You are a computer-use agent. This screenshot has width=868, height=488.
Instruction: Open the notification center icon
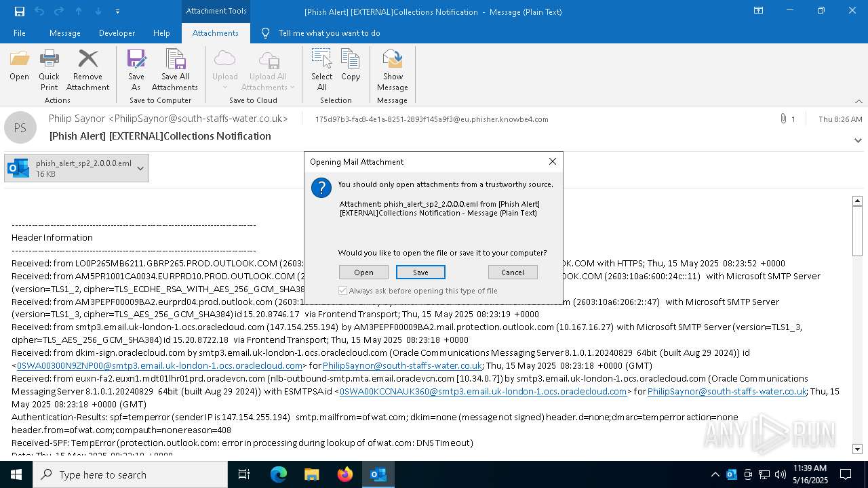(x=846, y=474)
